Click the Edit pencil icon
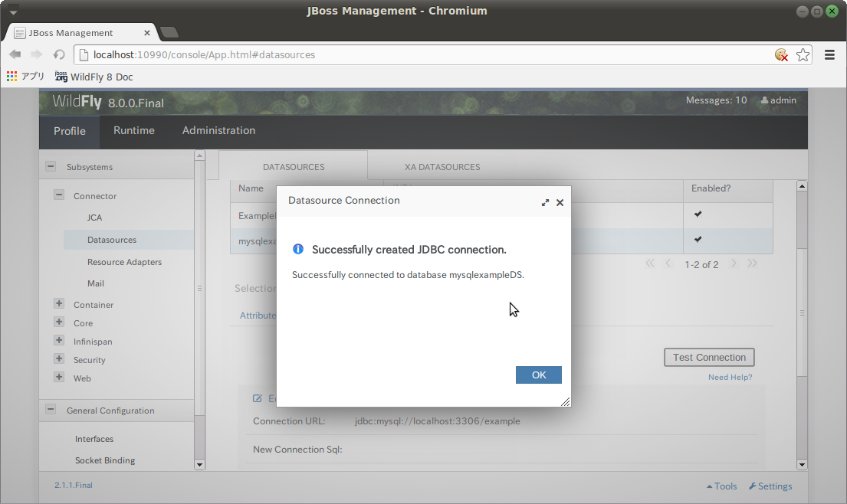The height and width of the screenshot is (504, 847). click(x=257, y=398)
